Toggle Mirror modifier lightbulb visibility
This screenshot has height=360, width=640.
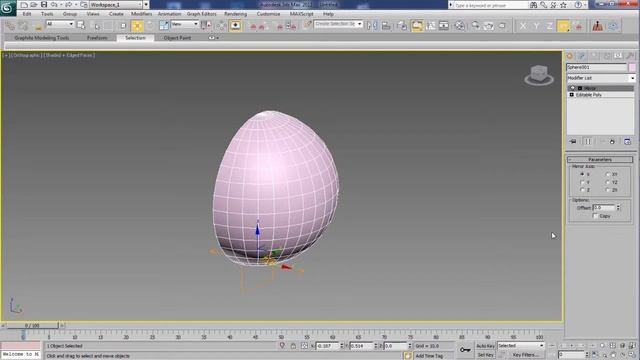(572, 88)
